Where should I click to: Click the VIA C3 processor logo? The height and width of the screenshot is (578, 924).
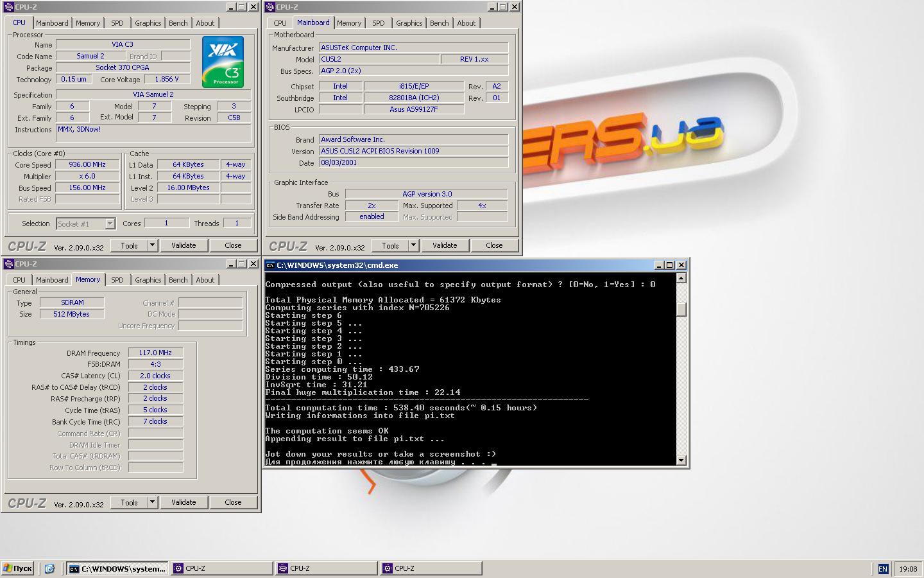[223, 62]
